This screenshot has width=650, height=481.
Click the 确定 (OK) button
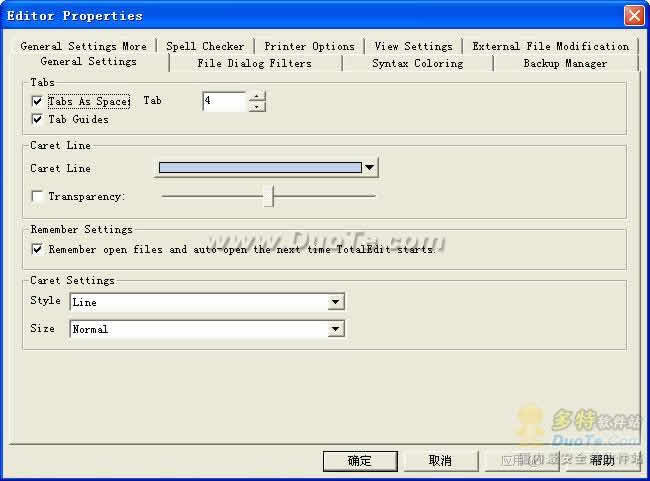point(360,461)
